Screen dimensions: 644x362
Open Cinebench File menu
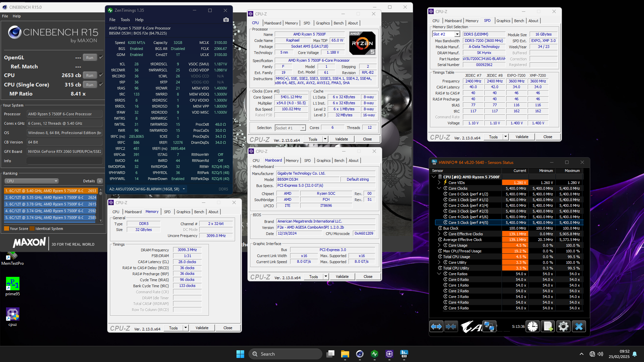(5, 16)
